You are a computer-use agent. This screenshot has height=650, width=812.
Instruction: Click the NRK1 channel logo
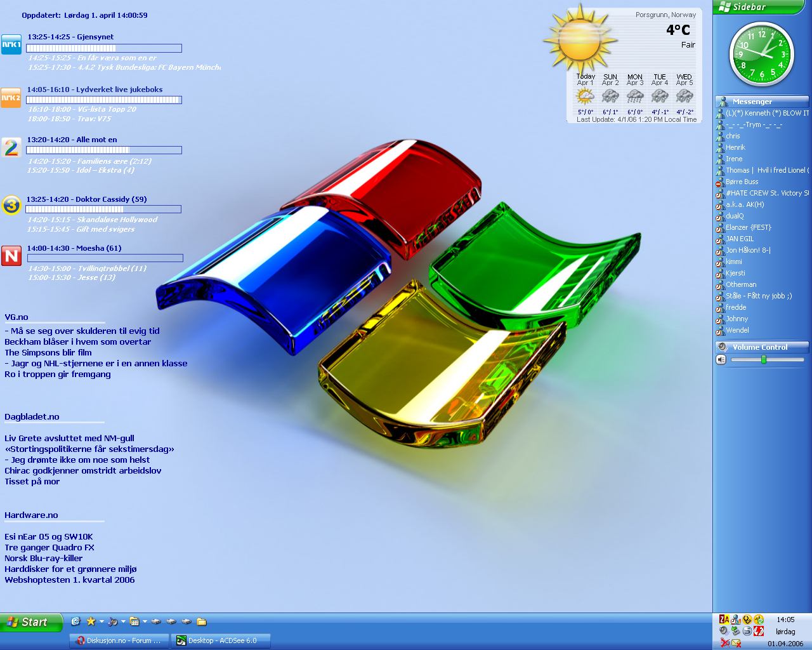pos(11,44)
